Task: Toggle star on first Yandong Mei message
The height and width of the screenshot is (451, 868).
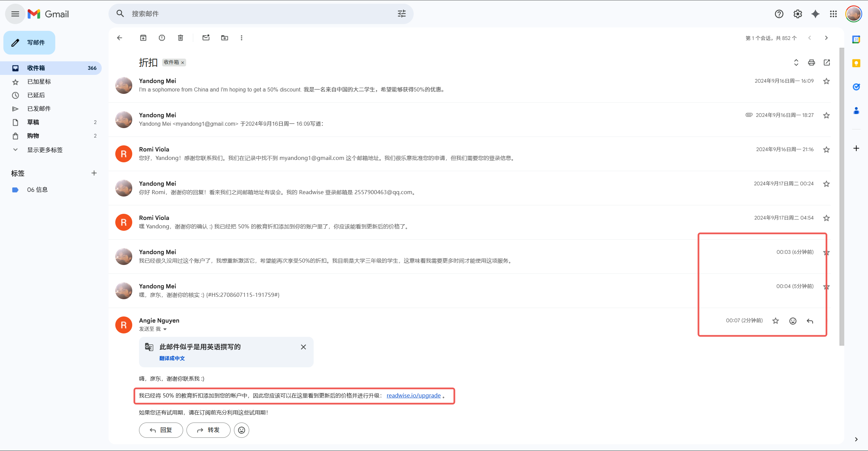Action: (x=826, y=81)
